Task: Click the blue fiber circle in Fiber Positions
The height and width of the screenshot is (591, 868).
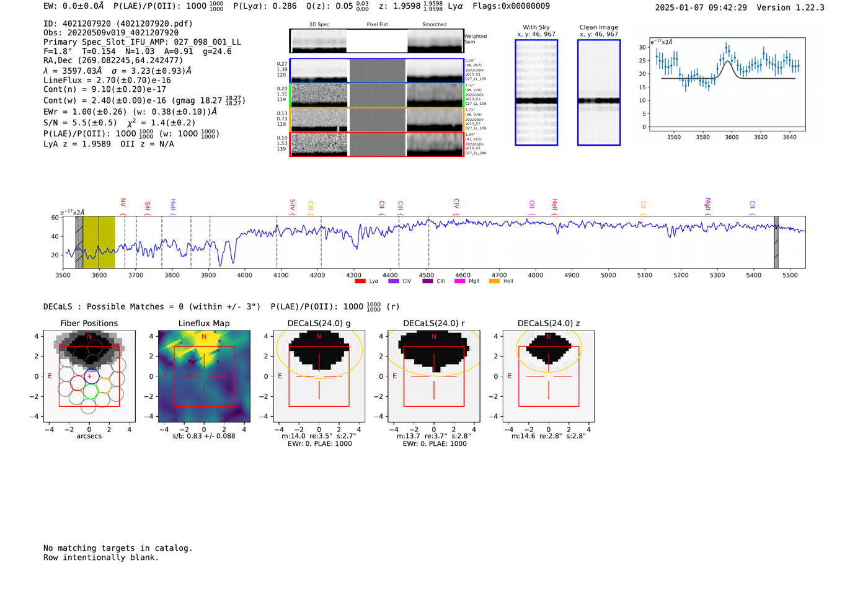Action: [x=91, y=376]
